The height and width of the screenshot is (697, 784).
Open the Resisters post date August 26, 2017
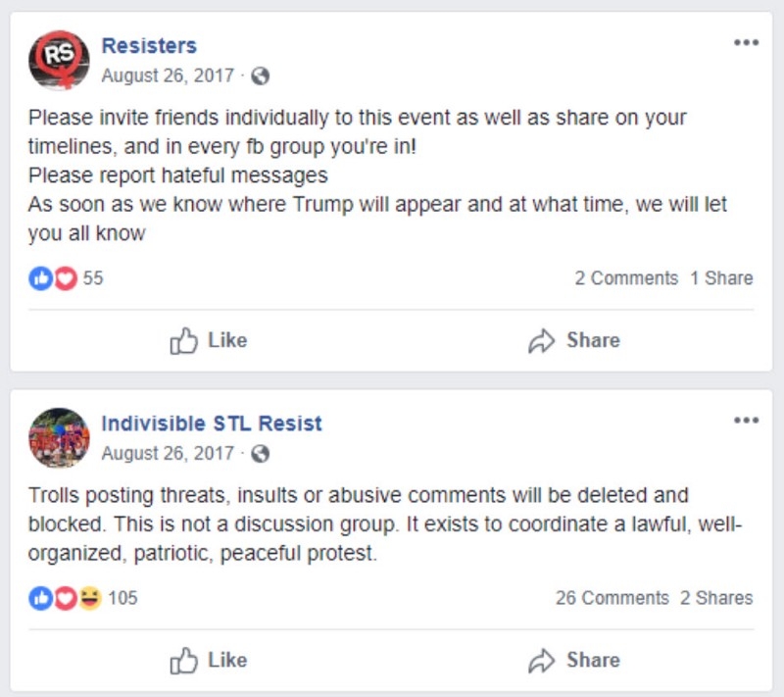pyautogui.click(x=168, y=75)
